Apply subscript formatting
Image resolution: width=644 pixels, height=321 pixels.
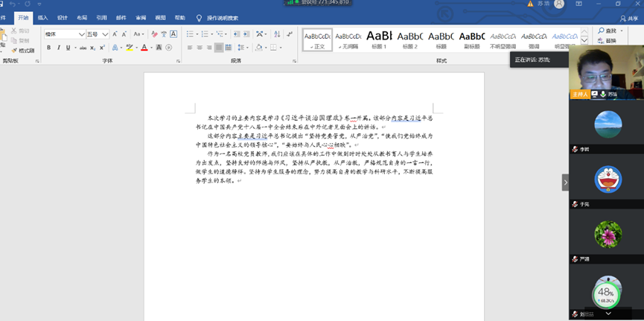pos(91,48)
